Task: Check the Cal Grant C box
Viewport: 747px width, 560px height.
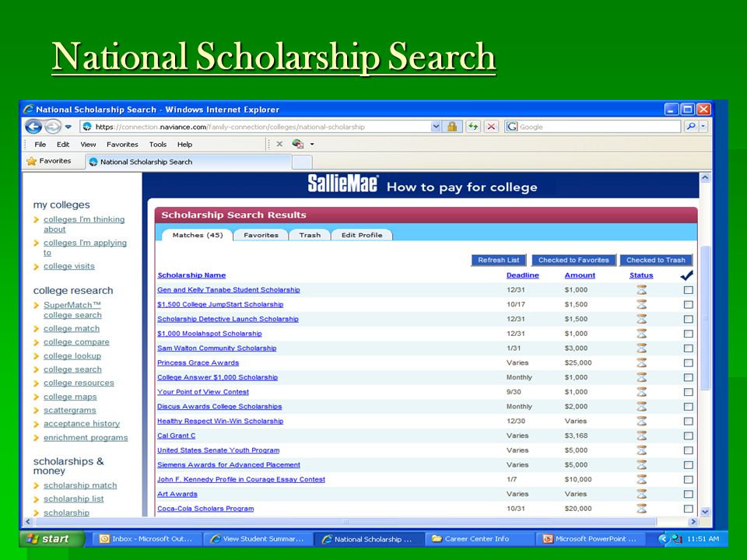Action: 688,436
